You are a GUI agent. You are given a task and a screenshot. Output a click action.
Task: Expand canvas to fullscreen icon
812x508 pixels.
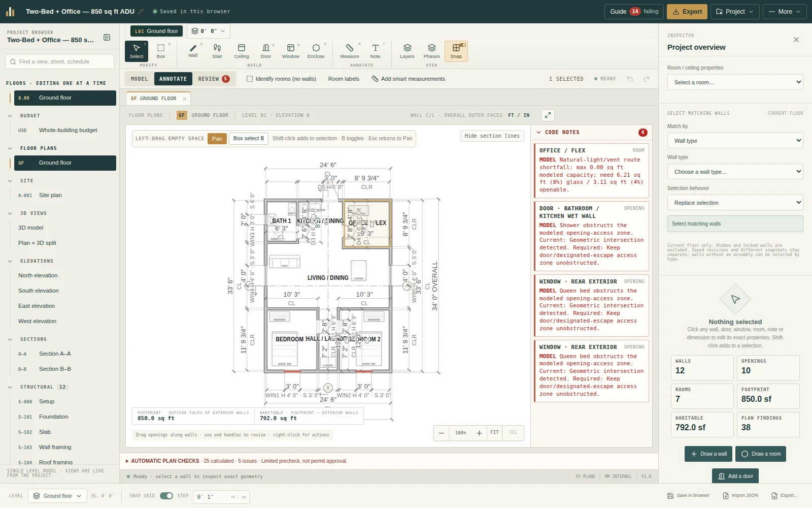(x=548, y=115)
